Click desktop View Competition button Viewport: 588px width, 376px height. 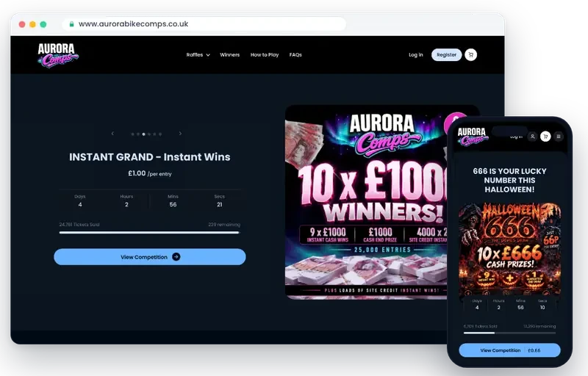150,257
